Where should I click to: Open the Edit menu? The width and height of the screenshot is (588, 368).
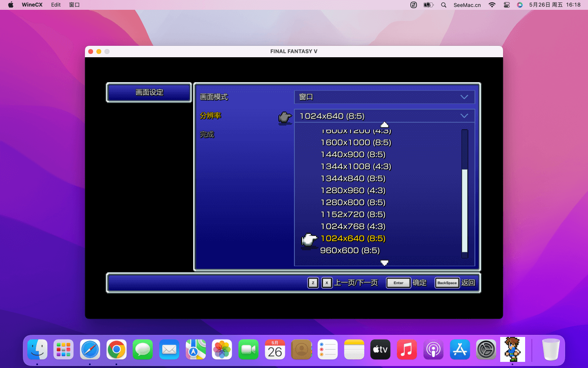click(x=56, y=5)
